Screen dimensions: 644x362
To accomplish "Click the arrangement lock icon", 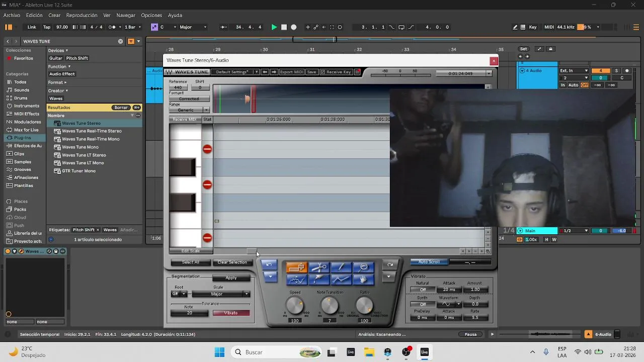I will (550, 49).
